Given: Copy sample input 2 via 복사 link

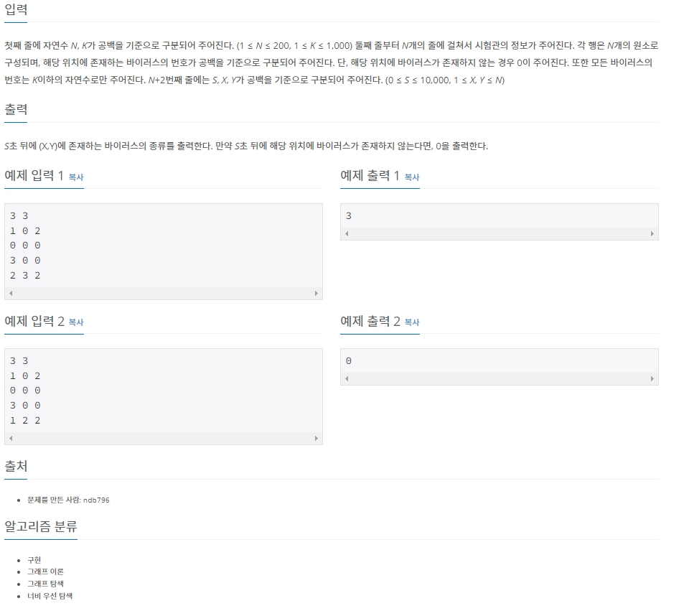Looking at the screenshot, I should [x=76, y=322].
